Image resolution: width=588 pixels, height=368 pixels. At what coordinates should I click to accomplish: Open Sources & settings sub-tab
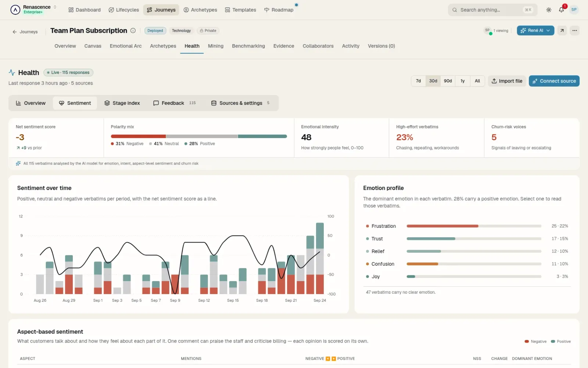240,103
